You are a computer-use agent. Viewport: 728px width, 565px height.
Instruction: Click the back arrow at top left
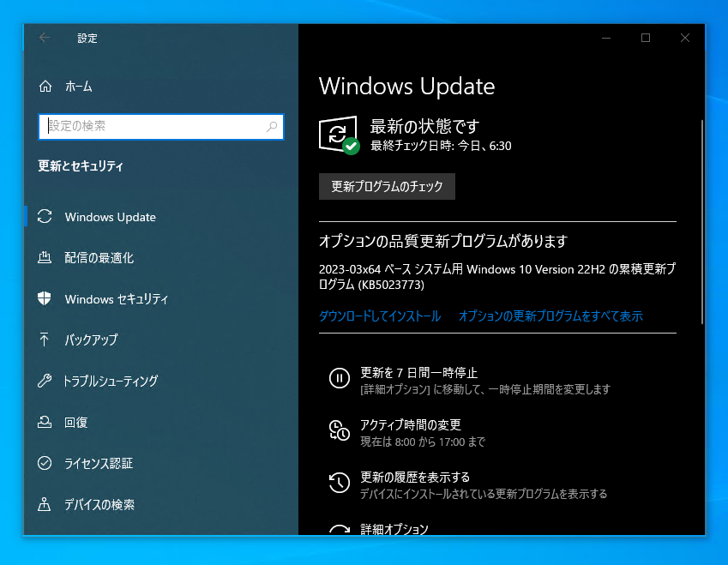pos(44,38)
